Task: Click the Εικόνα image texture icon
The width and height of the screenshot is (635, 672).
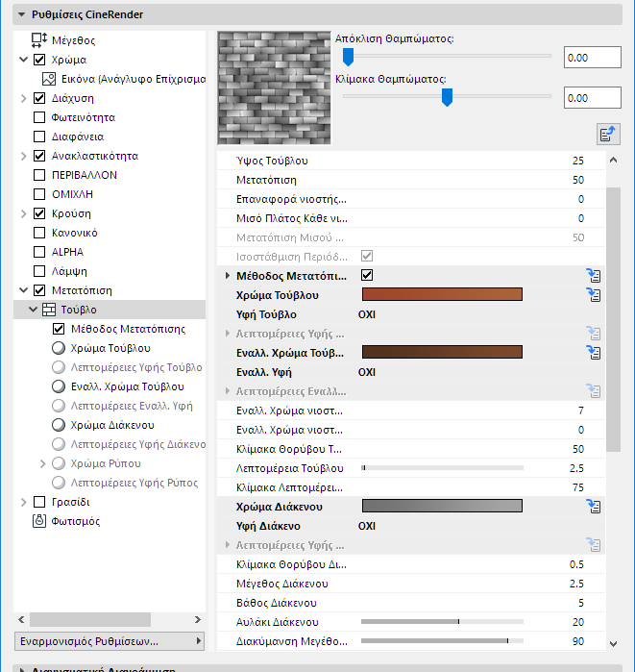Action: (49, 79)
